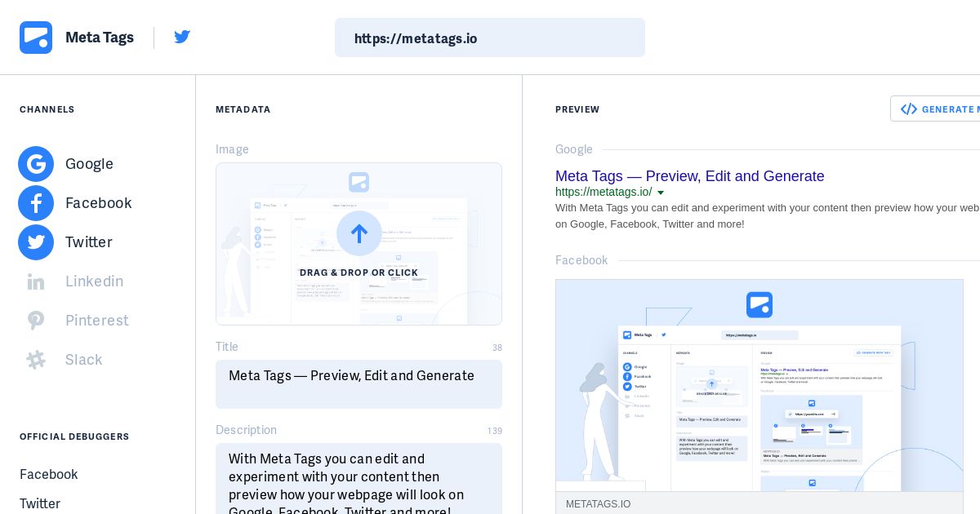Click the Meta Tags brand name

click(99, 38)
